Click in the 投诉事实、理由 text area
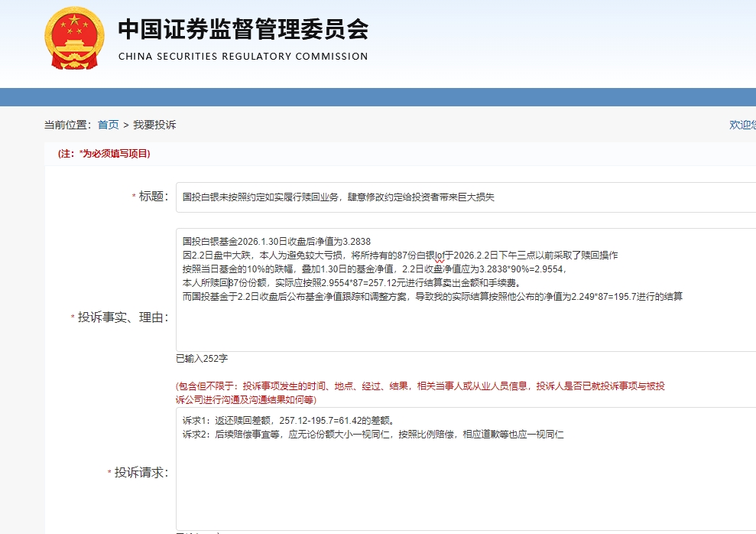The image size is (756, 534). pyautogui.click(x=466, y=290)
